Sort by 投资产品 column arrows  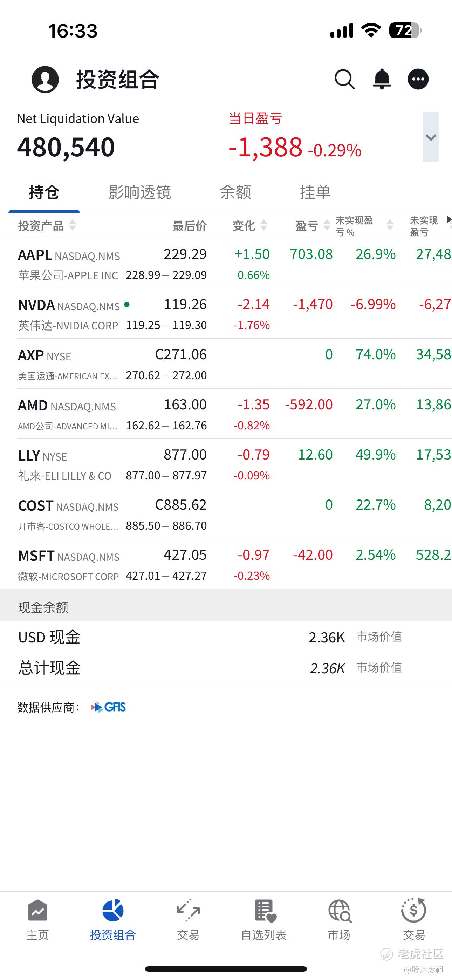[x=73, y=225]
